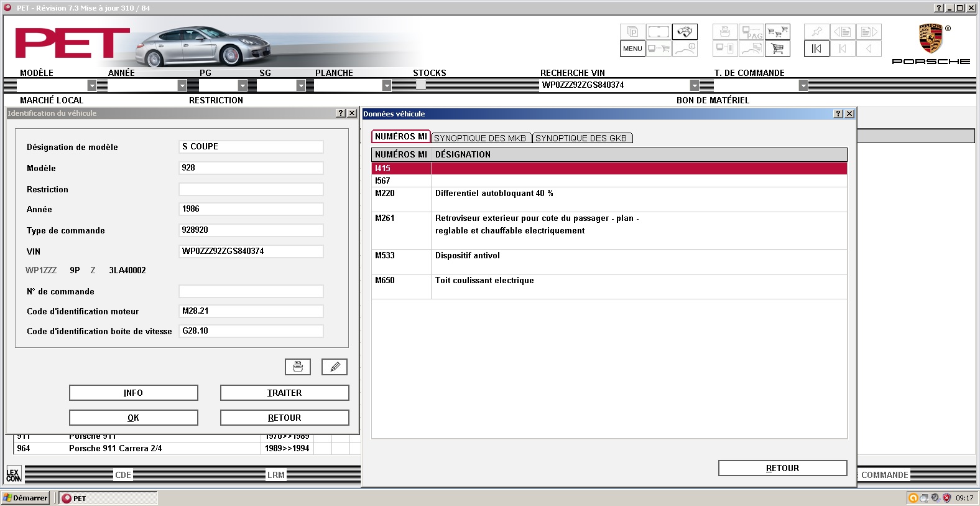Toggle the STOCKS checkbox
The width and height of the screenshot is (980, 506).
421,85
